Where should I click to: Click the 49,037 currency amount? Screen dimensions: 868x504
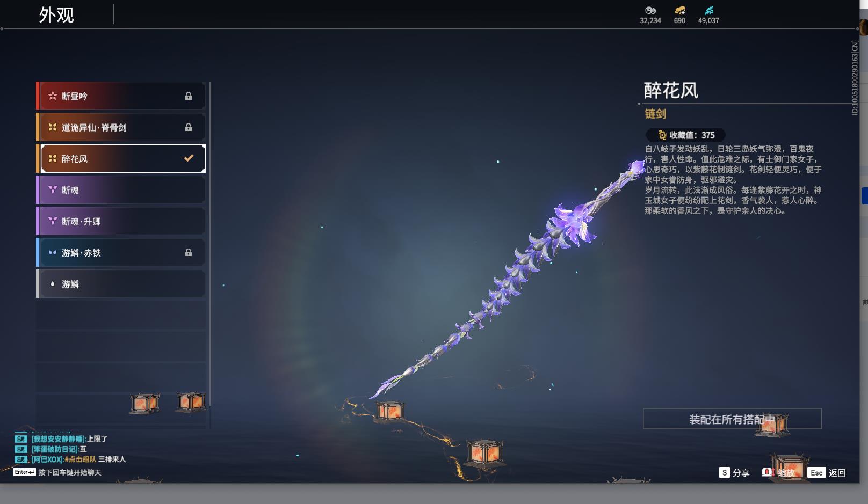click(708, 20)
